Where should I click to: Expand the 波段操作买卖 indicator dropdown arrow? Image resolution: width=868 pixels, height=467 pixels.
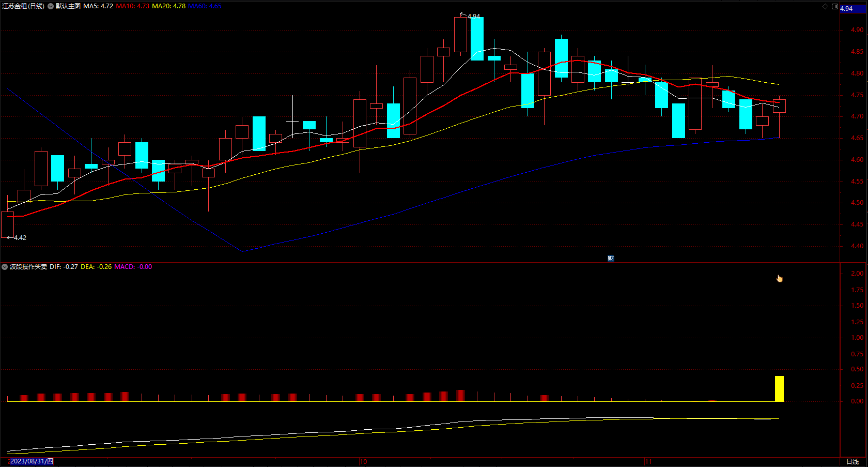5,267
